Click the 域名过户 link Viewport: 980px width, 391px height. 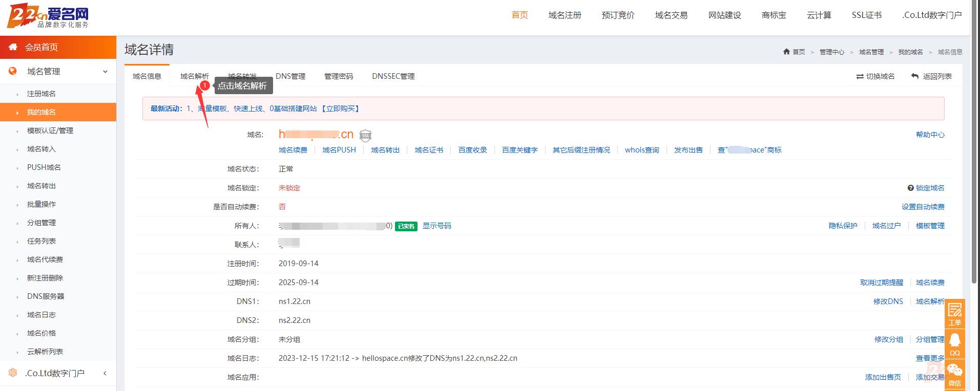click(x=887, y=226)
